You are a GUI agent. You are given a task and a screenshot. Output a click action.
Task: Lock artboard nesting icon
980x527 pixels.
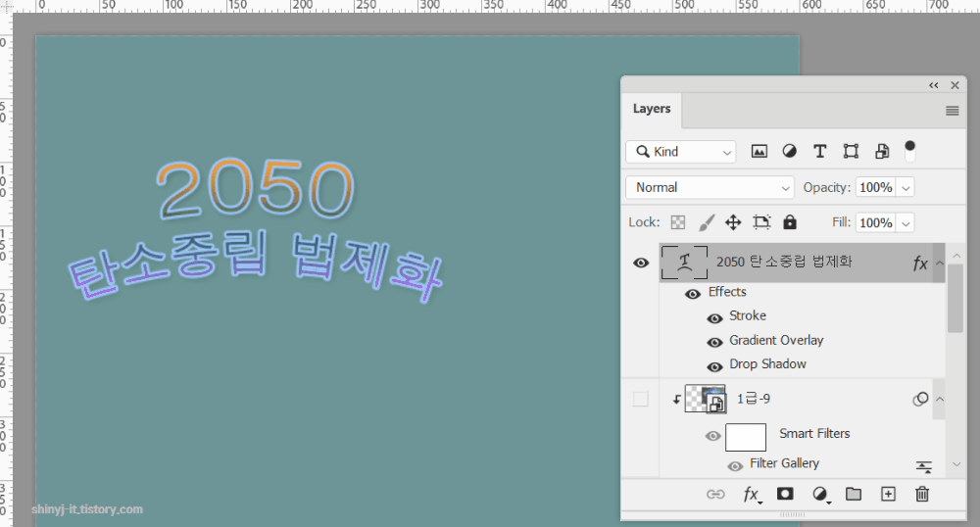click(761, 222)
